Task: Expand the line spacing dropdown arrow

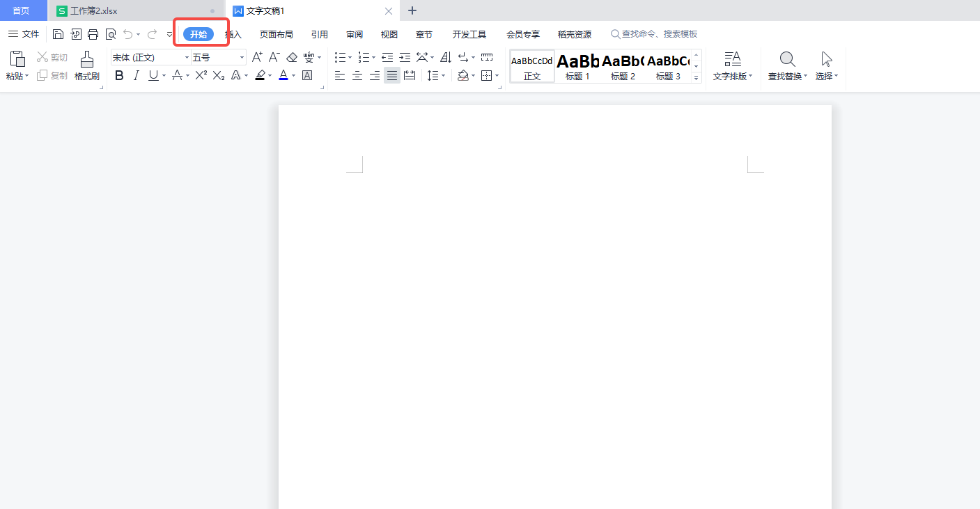Action: tap(443, 76)
